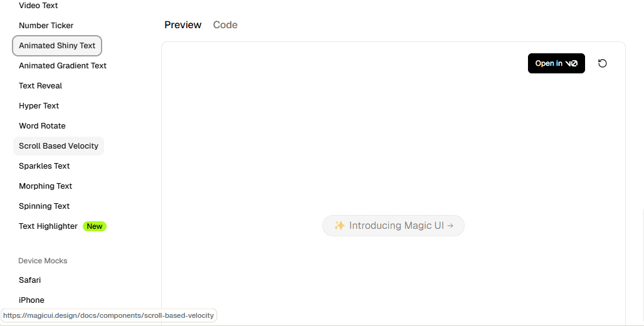644x326 pixels.
Task: Go to Number Ticker component page
Action: [x=46, y=26]
